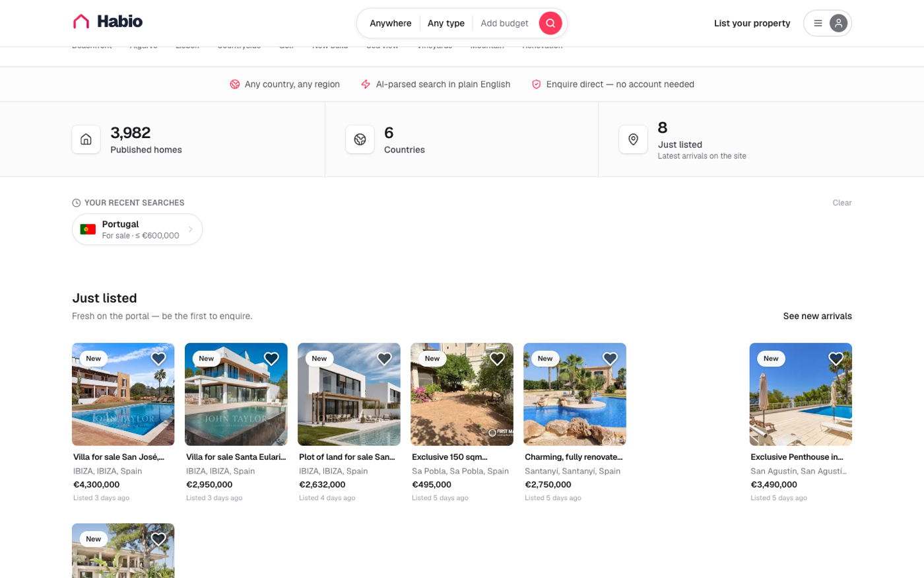Screen dimensions: 924x578
Task: Click the globe icon next to Any country, any region
Action: [235, 84]
